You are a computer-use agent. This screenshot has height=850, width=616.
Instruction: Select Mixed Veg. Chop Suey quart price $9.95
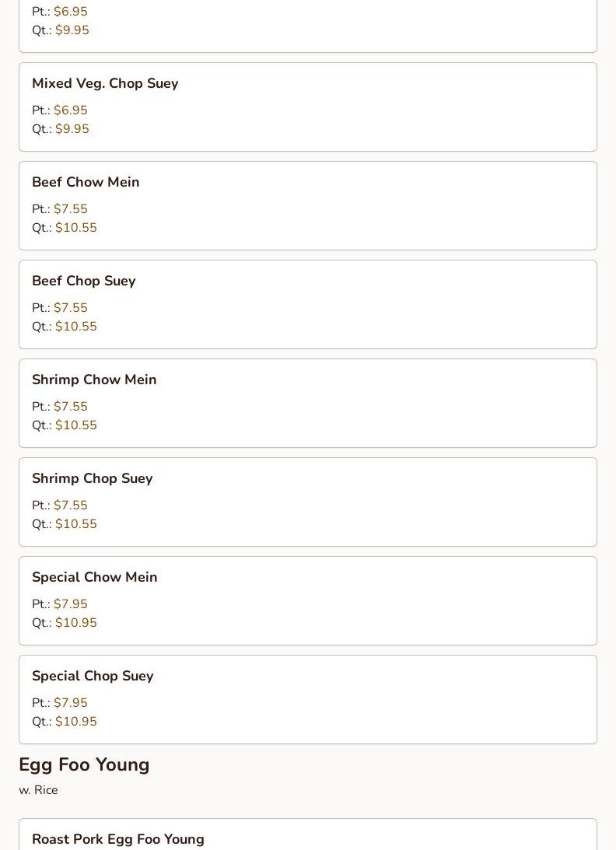click(72, 129)
